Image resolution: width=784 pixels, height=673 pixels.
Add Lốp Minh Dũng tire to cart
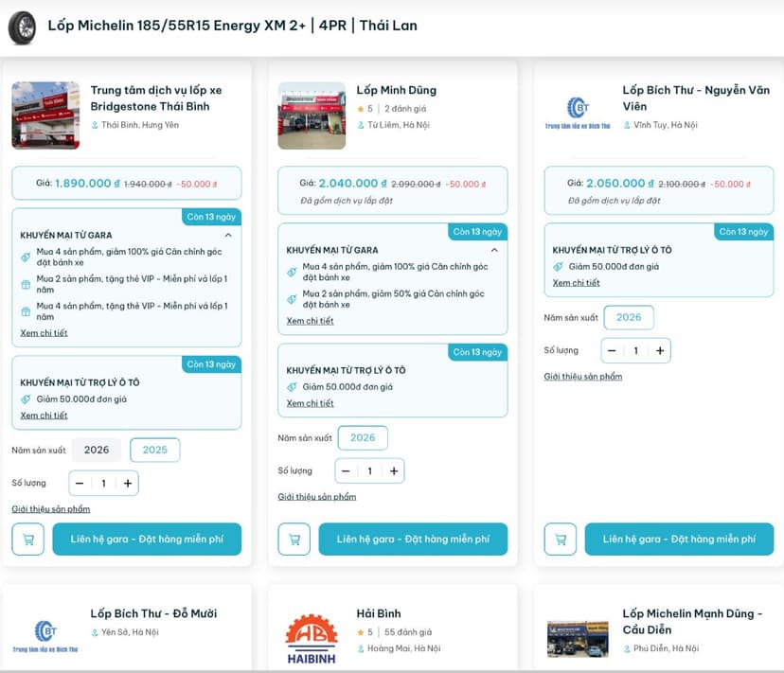click(294, 539)
